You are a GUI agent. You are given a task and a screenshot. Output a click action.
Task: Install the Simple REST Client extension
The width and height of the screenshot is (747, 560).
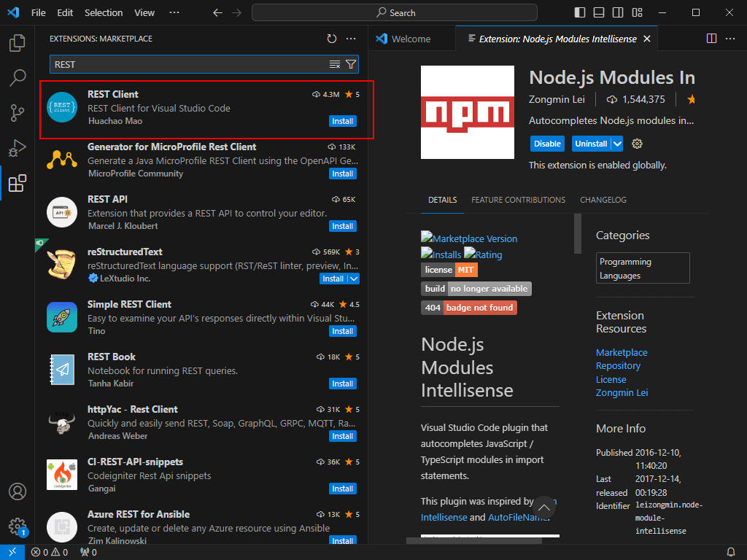343,331
